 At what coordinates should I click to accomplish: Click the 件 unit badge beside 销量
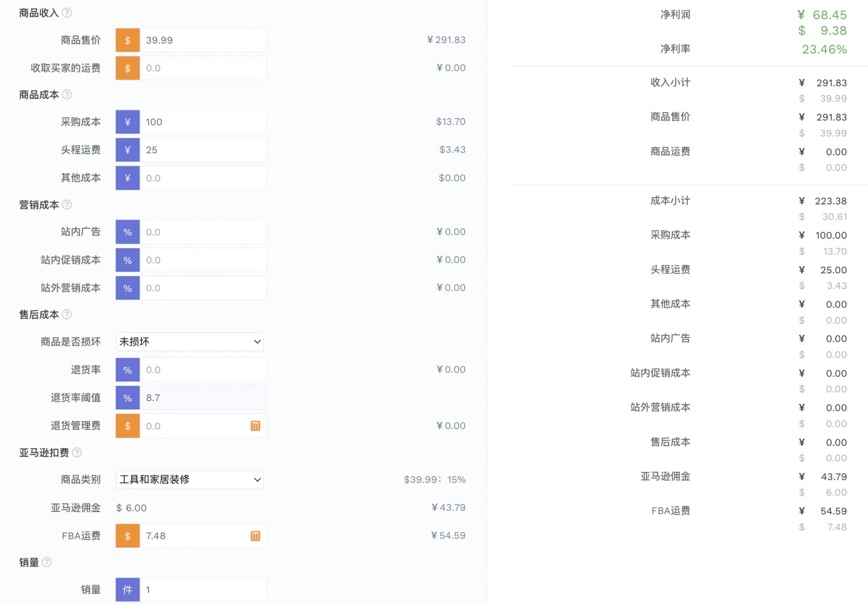point(127,589)
